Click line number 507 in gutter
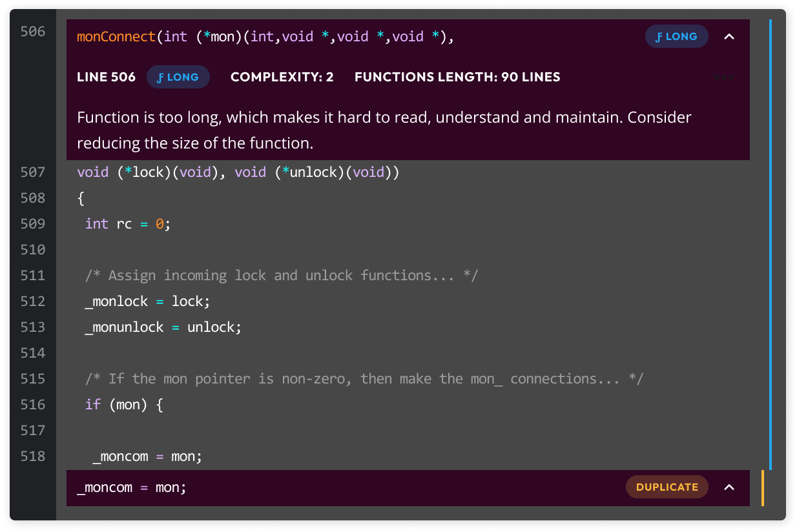The height and width of the screenshot is (532, 797). (33, 172)
